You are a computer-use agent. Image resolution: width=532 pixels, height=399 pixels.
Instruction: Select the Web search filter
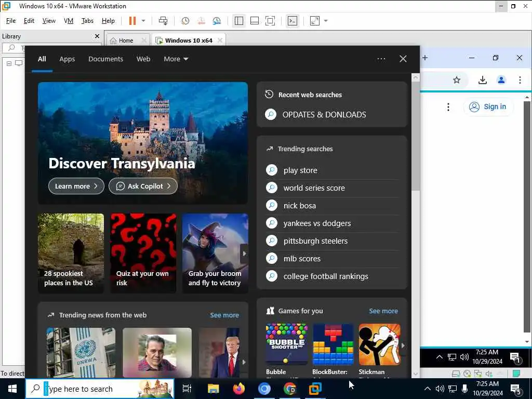tap(143, 59)
